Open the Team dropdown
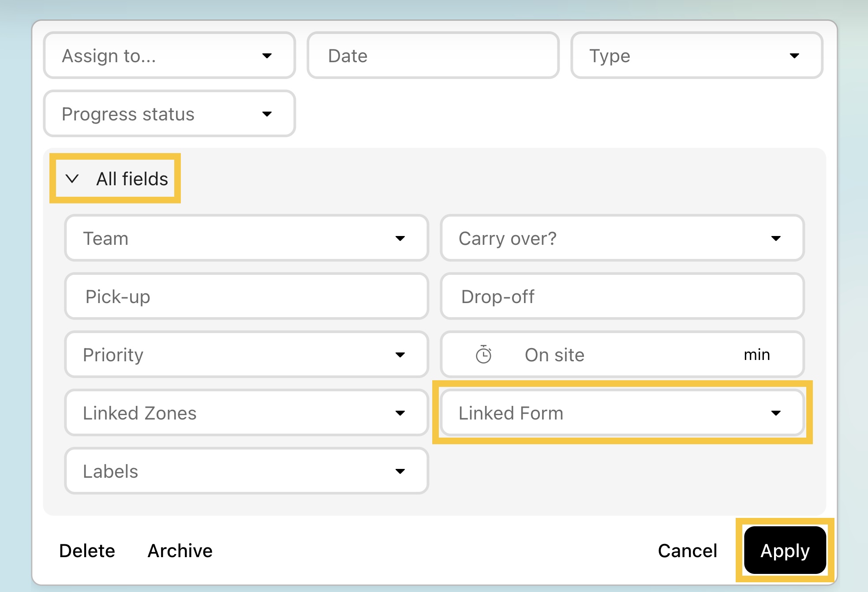 click(246, 238)
